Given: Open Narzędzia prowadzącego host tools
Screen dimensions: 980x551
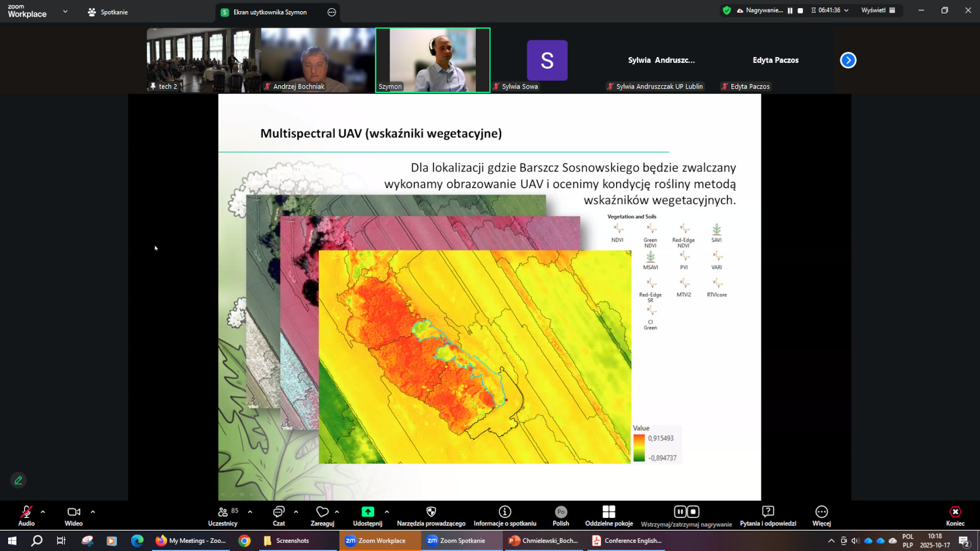Looking at the screenshot, I should pos(431,515).
